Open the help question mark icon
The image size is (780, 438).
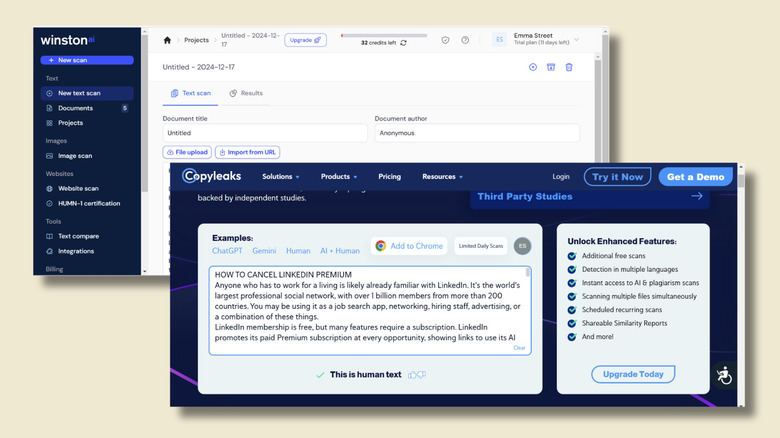(465, 40)
